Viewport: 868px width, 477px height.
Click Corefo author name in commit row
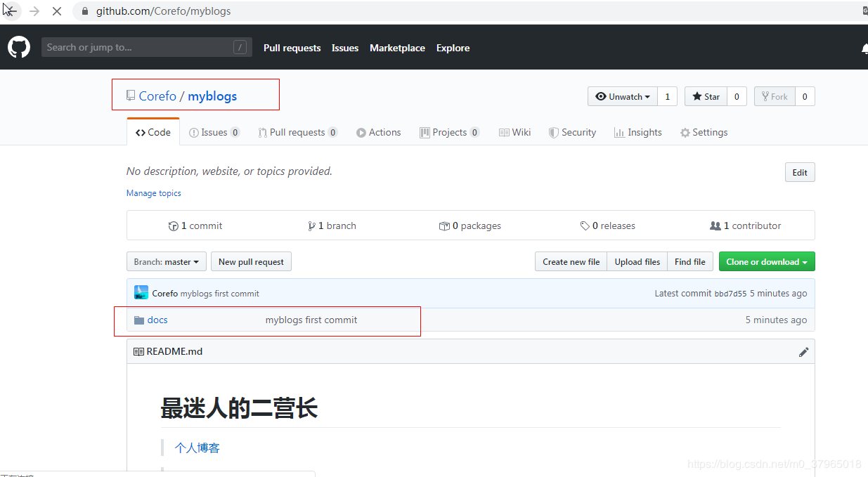point(165,294)
